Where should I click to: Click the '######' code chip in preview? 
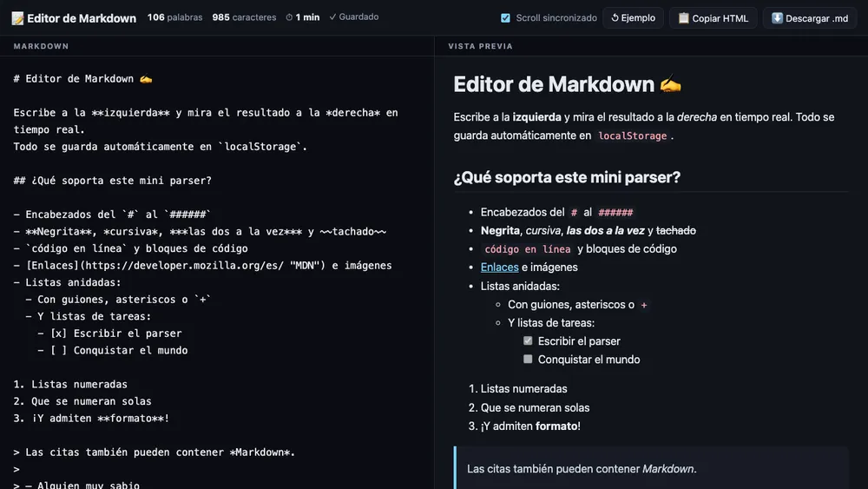coord(615,212)
